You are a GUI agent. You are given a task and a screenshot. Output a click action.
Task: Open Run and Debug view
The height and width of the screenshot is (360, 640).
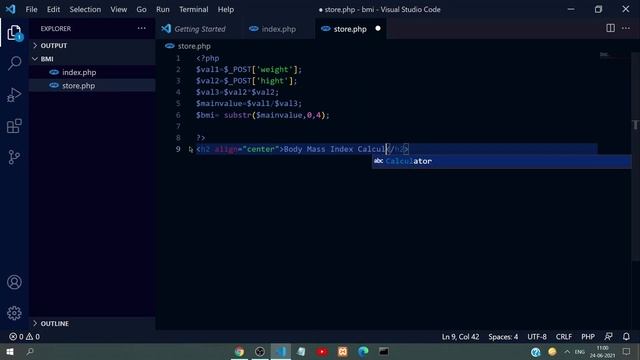tap(14, 95)
